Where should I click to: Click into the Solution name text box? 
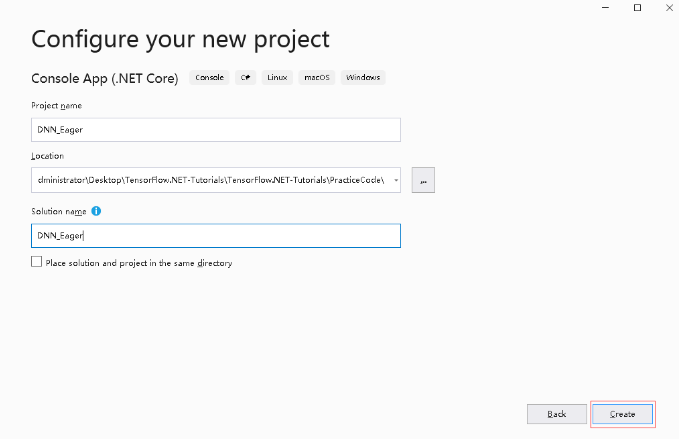point(216,236)
